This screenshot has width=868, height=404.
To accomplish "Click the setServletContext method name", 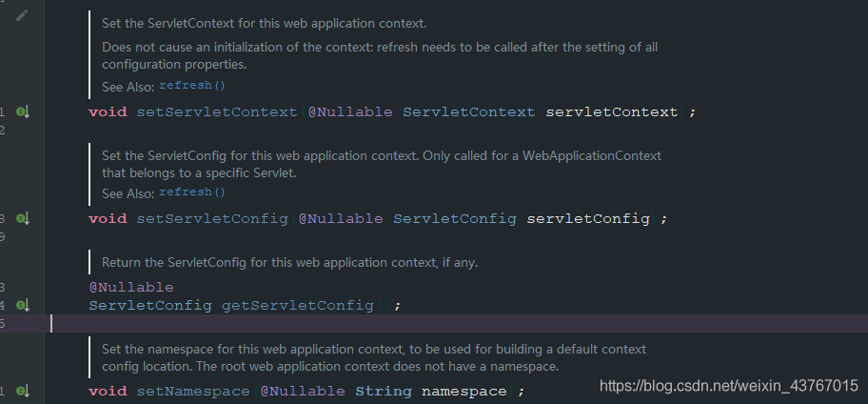I will pos(217,111).
